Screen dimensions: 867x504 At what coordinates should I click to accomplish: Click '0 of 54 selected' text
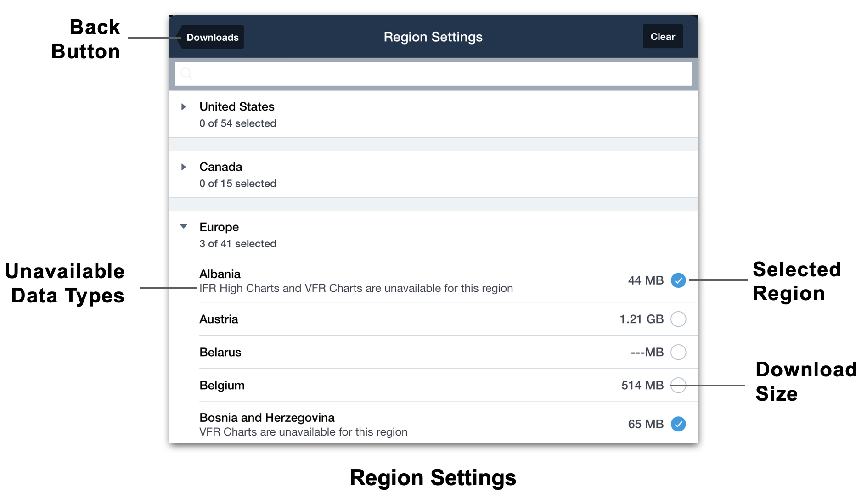(238, 123)
